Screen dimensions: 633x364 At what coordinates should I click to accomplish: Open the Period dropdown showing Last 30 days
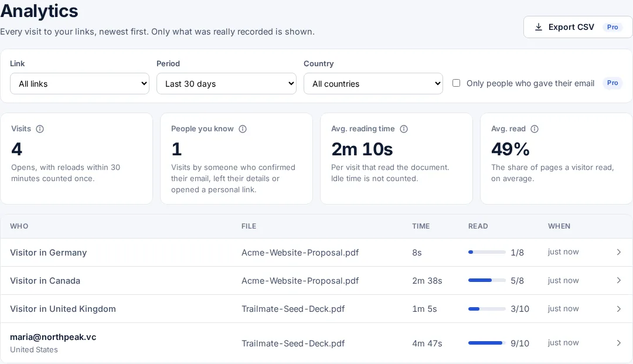coord(226,84)
